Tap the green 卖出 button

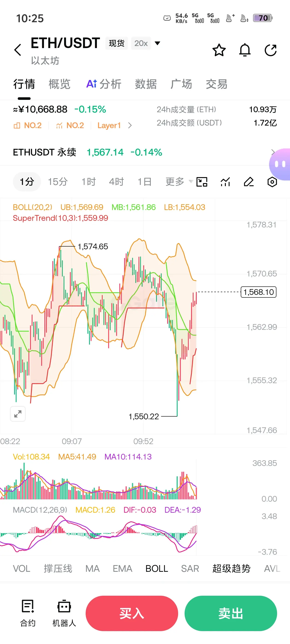231,613
